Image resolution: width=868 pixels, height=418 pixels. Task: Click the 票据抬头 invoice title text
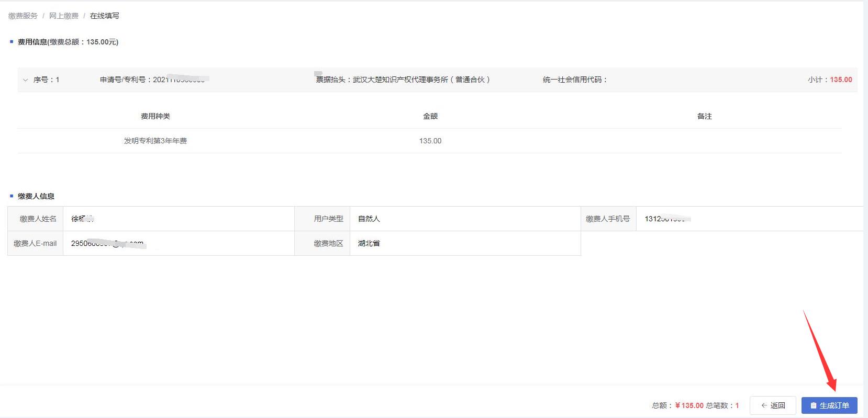click(x=403, y=80)
